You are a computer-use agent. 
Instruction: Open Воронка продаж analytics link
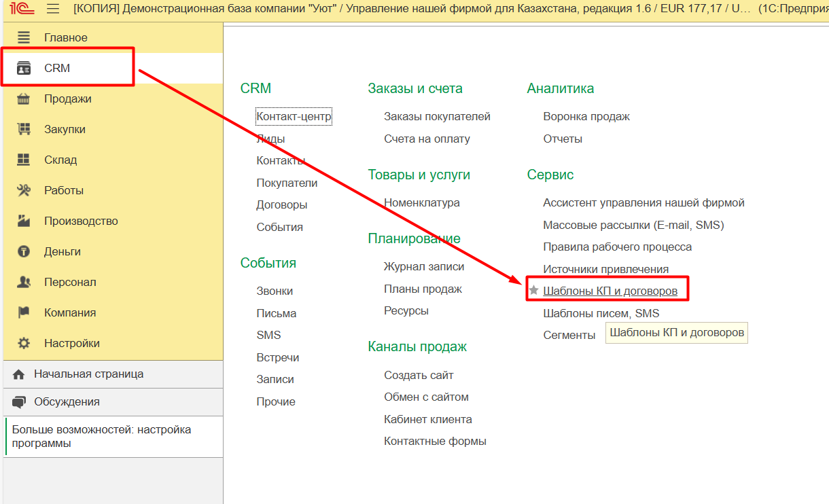pyautogui.click(x=586, y=117)
